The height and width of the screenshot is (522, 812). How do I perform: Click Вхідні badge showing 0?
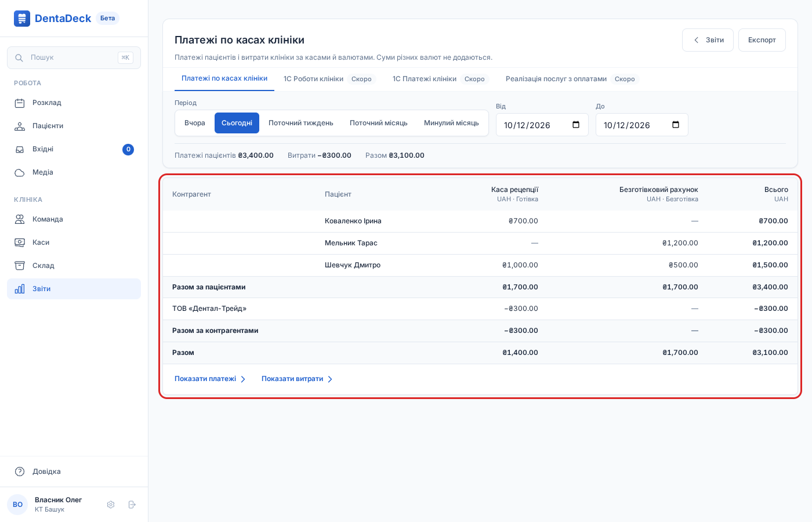[x=128, y=150]
